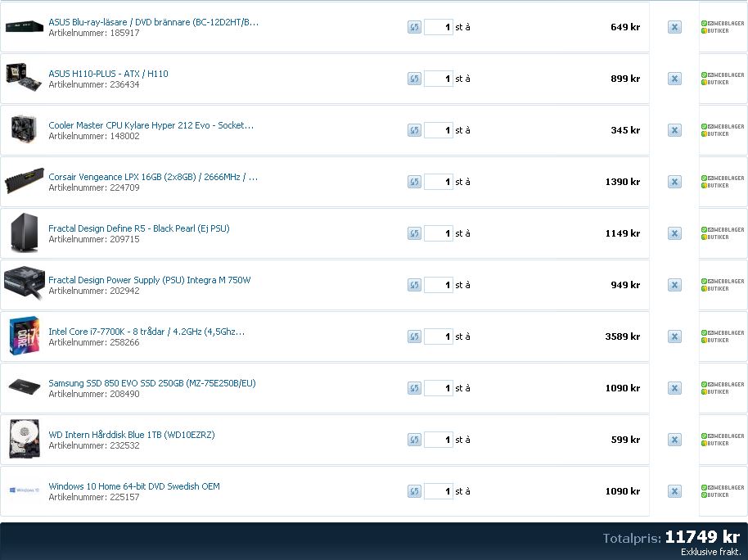Click the Intel Core i7 box thumbnail

point(25,336)
